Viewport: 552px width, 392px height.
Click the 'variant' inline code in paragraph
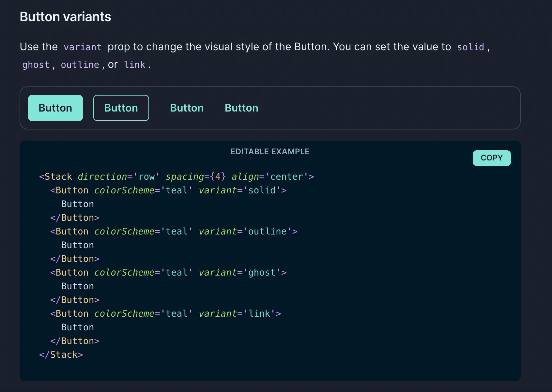(x=83, y=47)
